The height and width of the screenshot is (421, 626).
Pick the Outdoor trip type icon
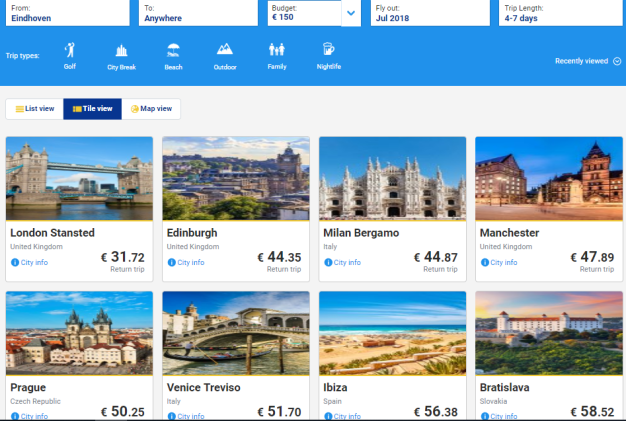(225, 49)
